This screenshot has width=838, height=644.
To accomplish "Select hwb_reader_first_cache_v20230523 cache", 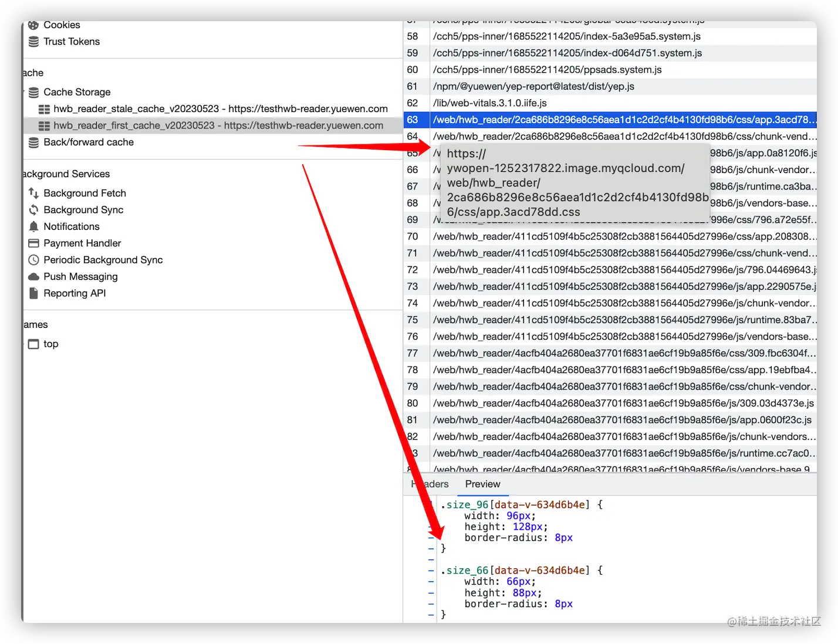I will 218,126.
